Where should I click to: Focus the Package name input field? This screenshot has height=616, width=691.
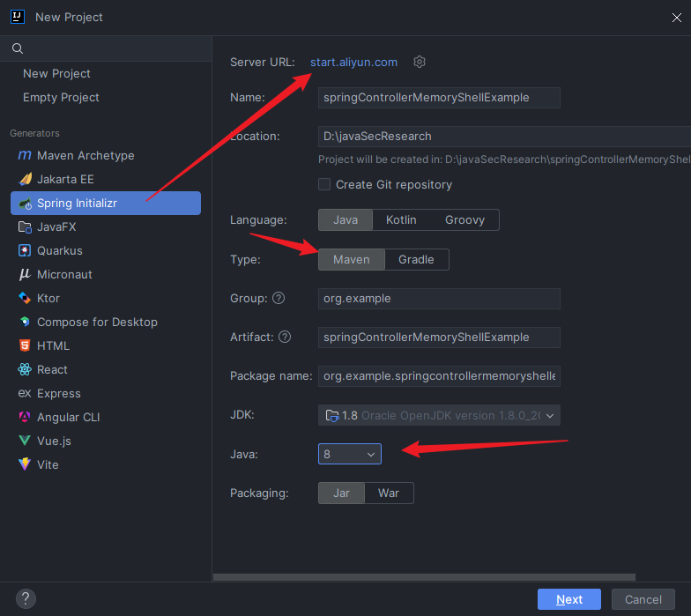[439, 375]
